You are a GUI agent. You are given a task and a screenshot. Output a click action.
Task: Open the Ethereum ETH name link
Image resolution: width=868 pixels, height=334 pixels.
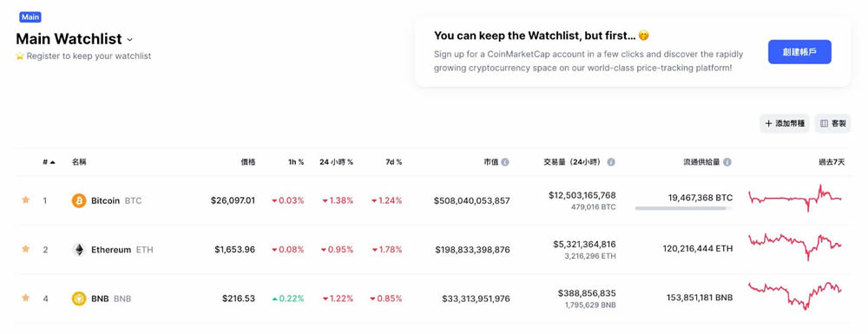pyautogui.click(x=122, y=250)
